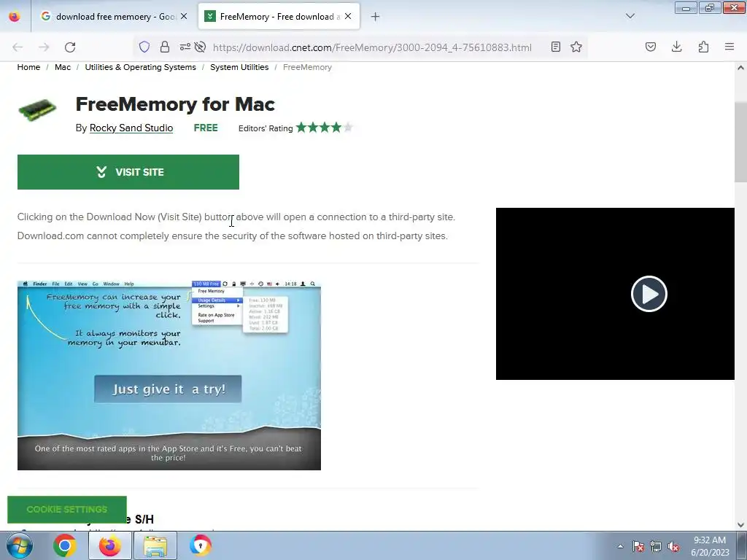Click scrollbar up arrow

click(x=740, y=68)
